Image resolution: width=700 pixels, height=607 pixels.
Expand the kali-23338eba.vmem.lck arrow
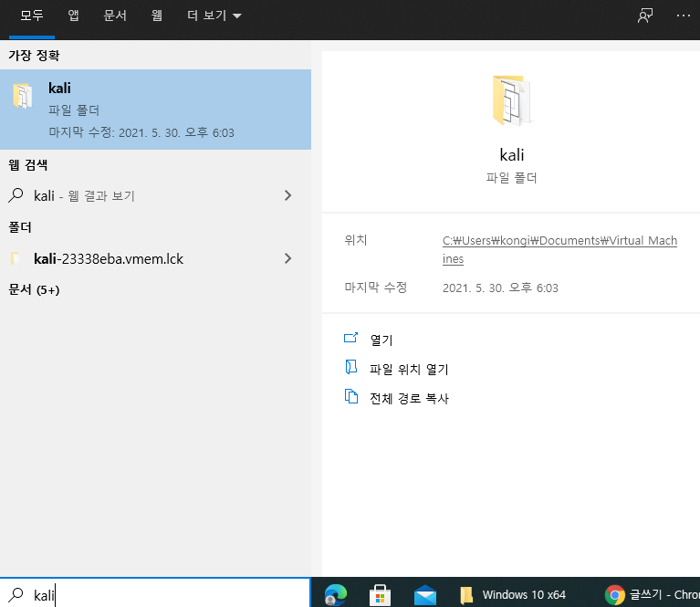tap(288, 258)
